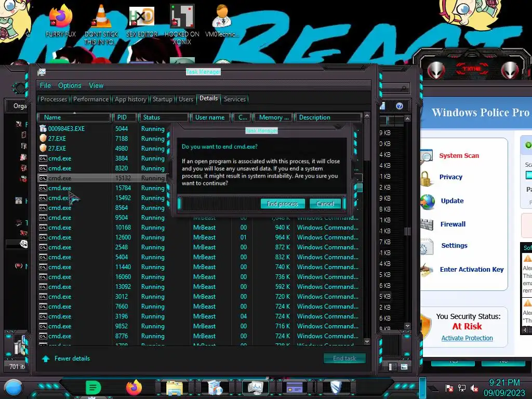Open the View menu in Task Manager
Screen dimensions: 532x399
pyautogui.click(x=96, y=86)
